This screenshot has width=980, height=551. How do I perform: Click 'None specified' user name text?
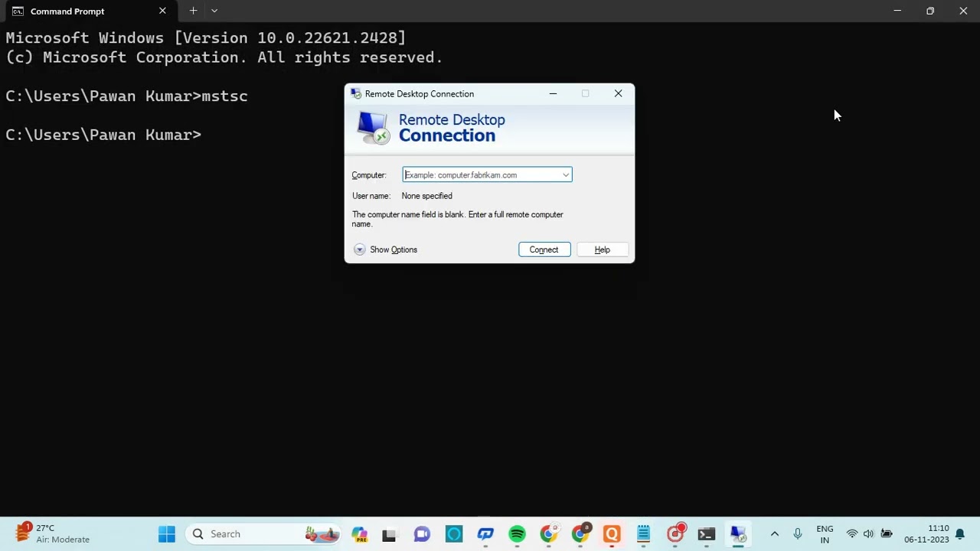[x=426, y=196]
